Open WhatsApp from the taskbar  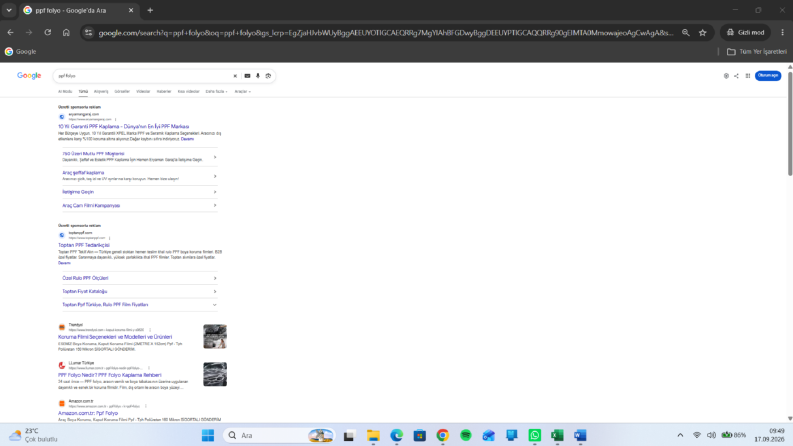[x=535, y=435]
